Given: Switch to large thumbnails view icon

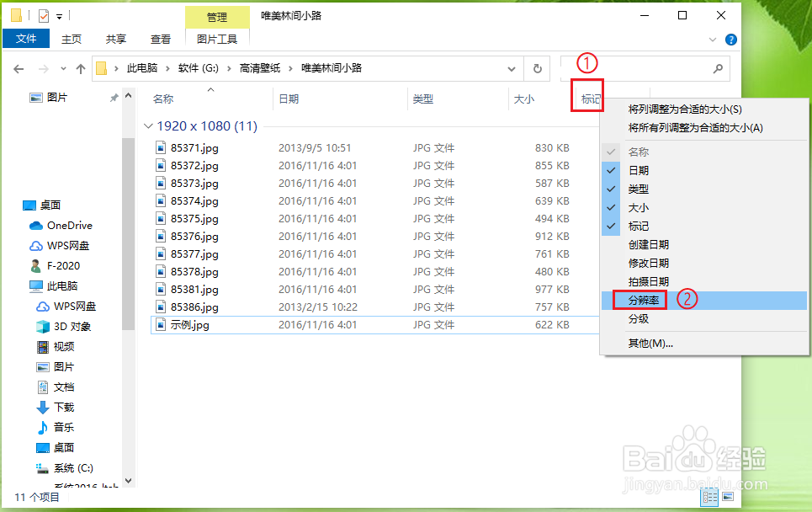Looking at the screenshot, I should pos(728,497).
